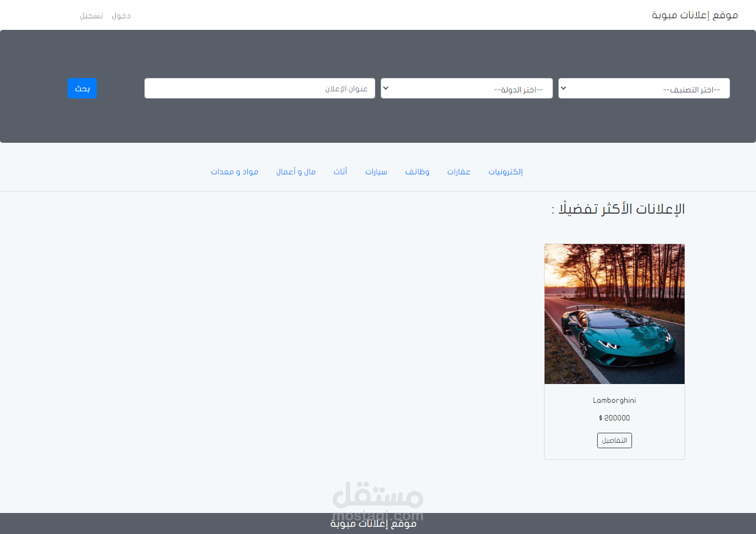Click the $200000 price label

pyautogui.click(x=614, y=418)
